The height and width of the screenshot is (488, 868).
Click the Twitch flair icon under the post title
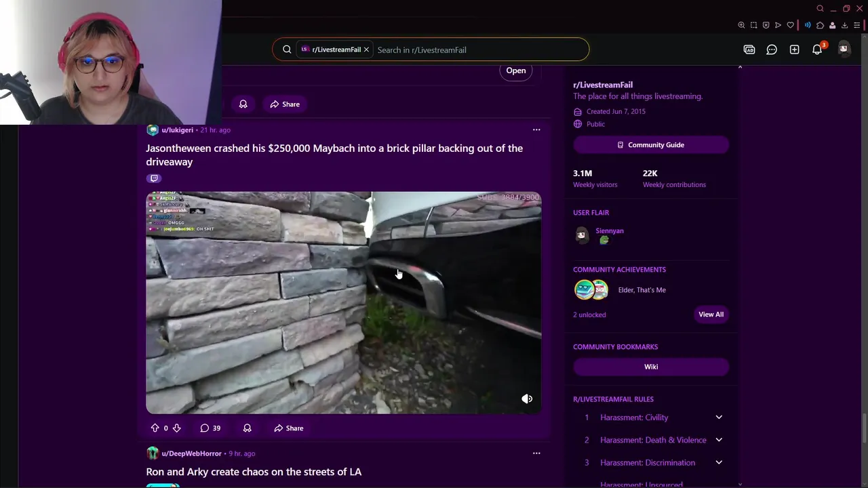[x=154, y=178]
